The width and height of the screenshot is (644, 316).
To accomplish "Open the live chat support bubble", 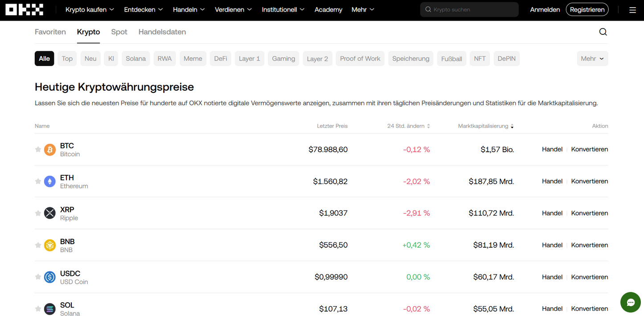I will point(630,302).
